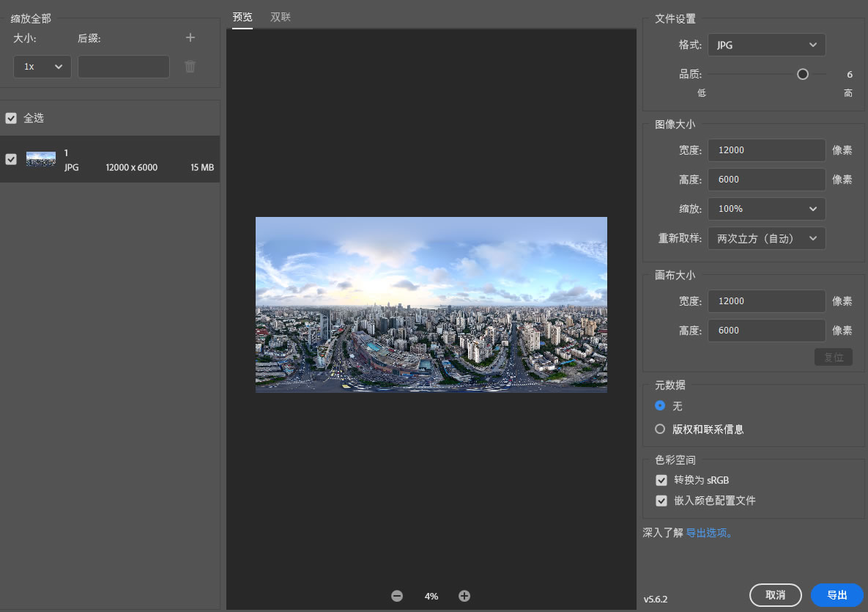The width and height of the screenshot is (868, 612).
Task: Open 重新取样 两次立方 dropdown
Action: 767,238
